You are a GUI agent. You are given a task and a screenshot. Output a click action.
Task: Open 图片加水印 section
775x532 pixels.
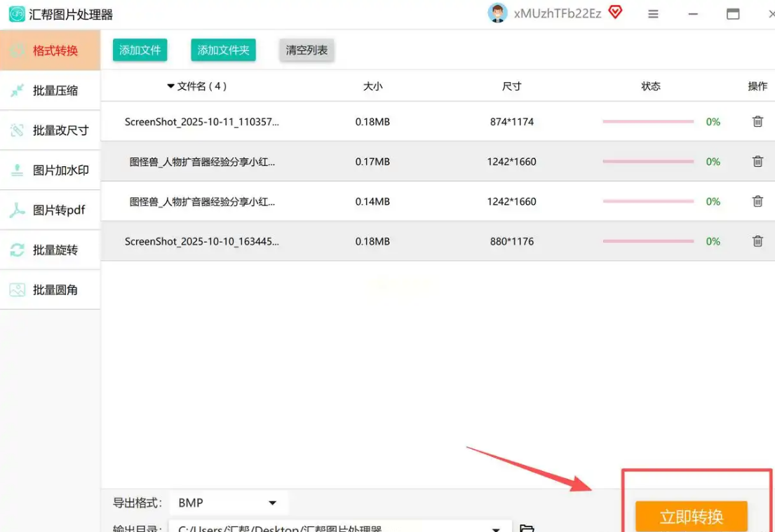coord(50,170)
